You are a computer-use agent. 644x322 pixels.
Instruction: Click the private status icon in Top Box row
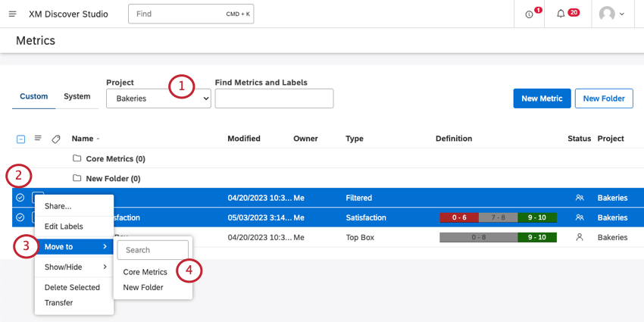point(580,237)
